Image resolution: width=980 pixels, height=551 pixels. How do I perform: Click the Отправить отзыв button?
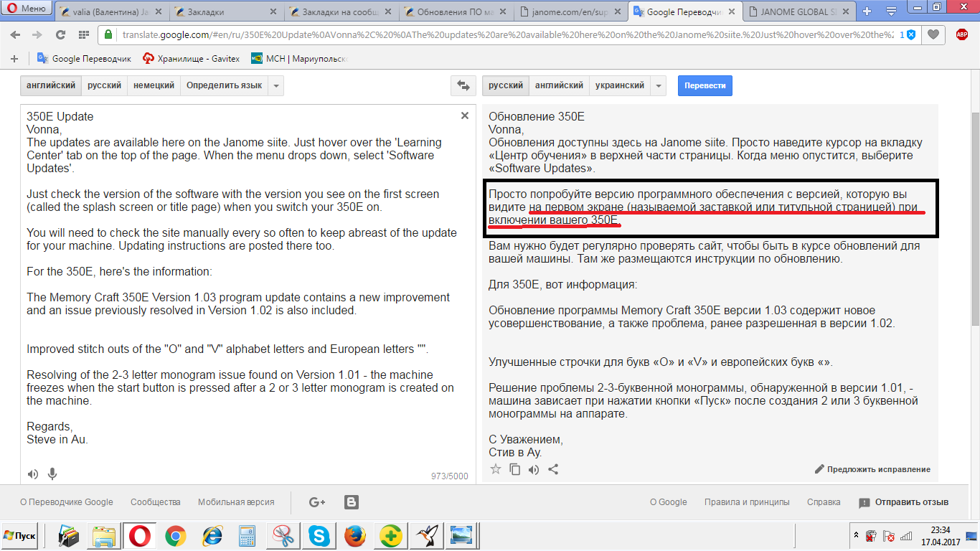(x=903, y=502)
